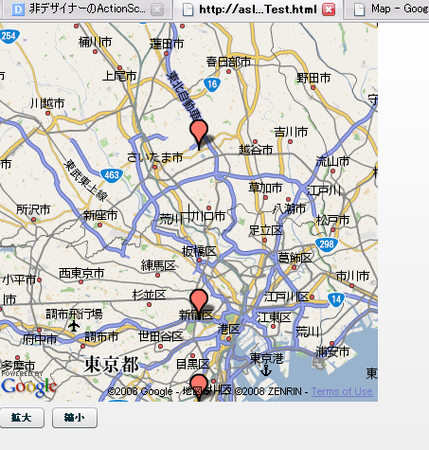Click the red marker below 目黒区
Screen dimensions: 429x450
pyautogui.click(x=199, y=386)
